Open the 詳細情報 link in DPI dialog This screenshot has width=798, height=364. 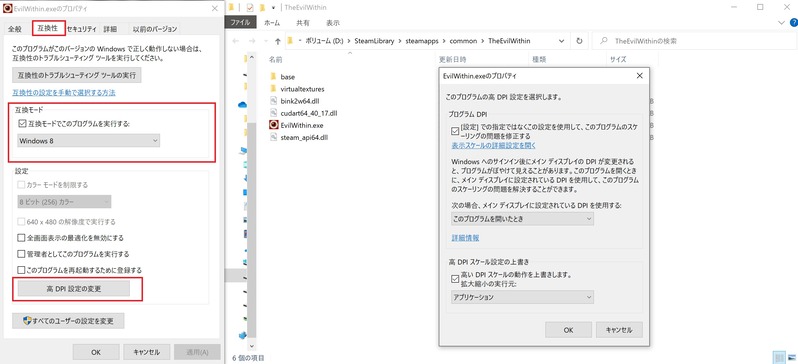click(x=465, y=238)
